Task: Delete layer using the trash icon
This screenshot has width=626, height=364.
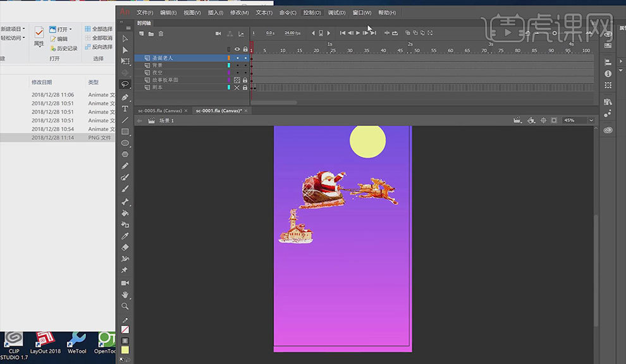Action: tap(161, 33)
